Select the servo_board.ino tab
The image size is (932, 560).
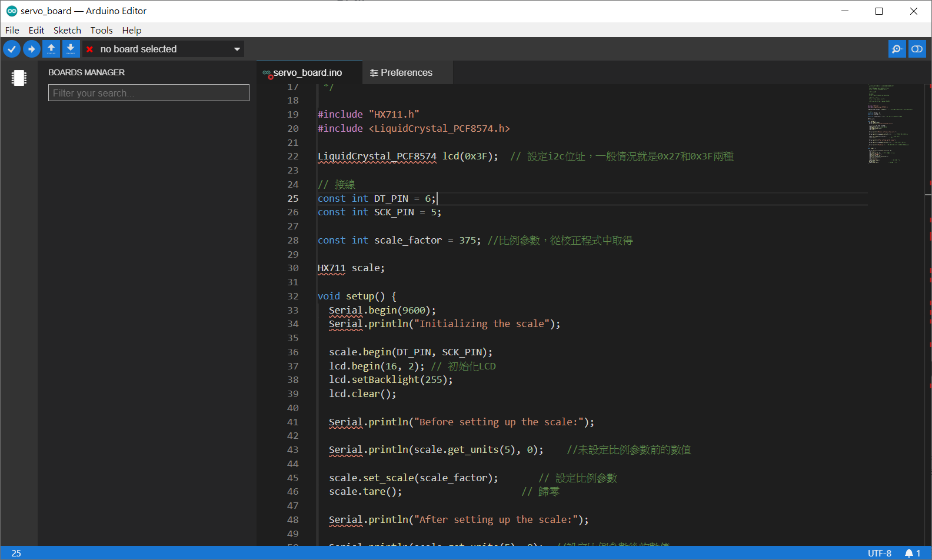click(307, 72)
